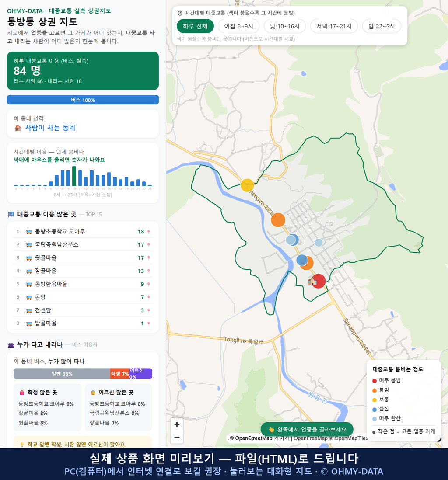This screenshot has height=480, width=448.
Task: Click the 매우 붐빔 red legend dot
Action: [374, 381]
